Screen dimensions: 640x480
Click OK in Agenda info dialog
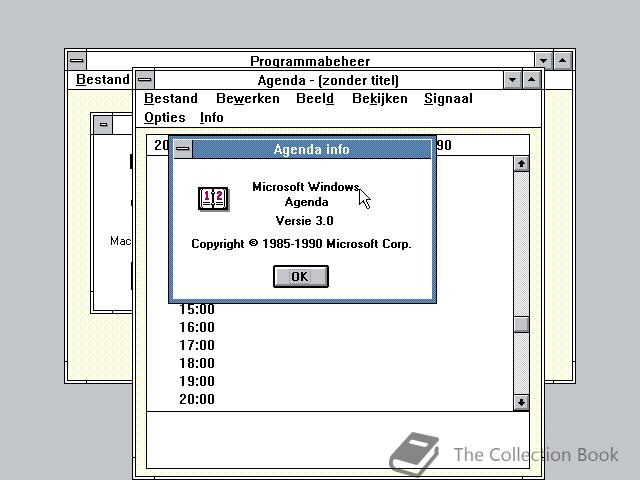tap(301, 276)
